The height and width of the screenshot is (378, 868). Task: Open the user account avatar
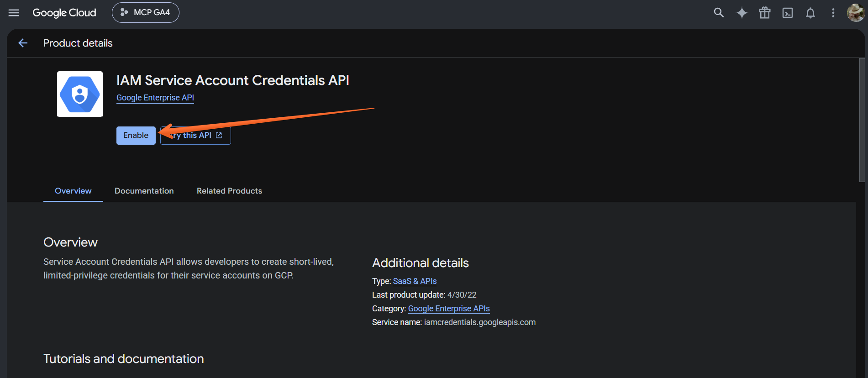click(x=856, y=13)
